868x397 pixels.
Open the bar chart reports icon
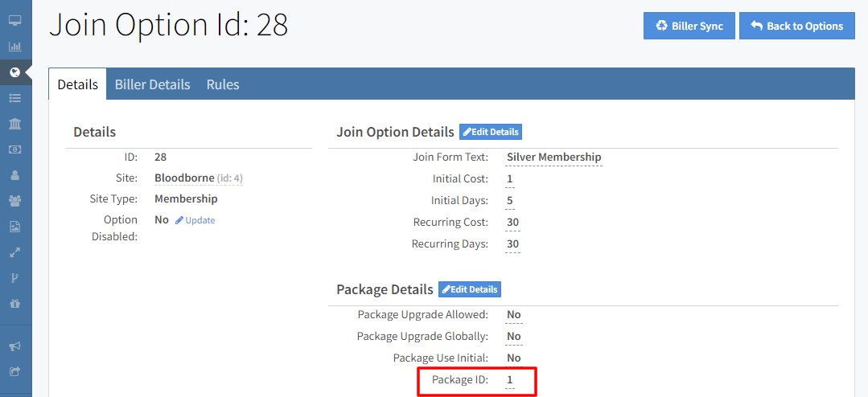(14, 46)
